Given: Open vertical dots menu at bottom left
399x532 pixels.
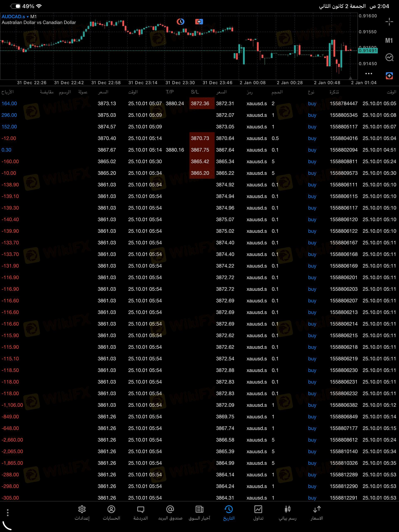Looking at the screenshot, I should pyautogui.click(x=8, y=512).
